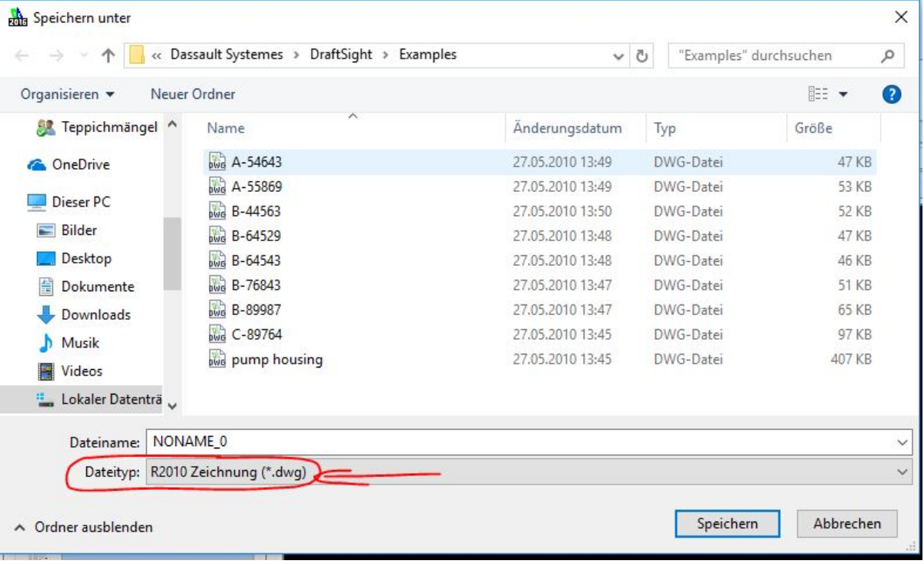The image size is (924, 564).
Task: Select the file named B-64529
Action: (x=256, y=236)
